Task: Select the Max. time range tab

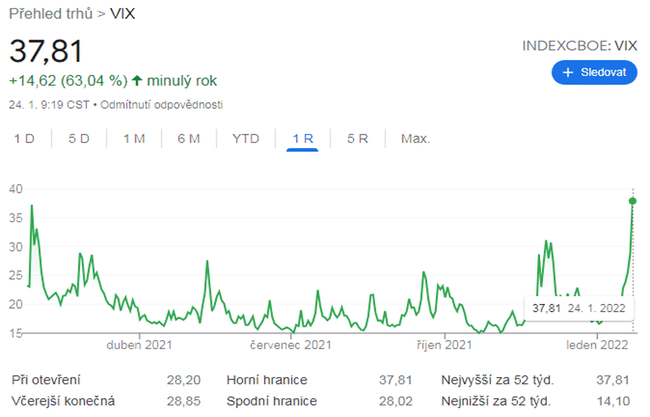Action: (415, 139)
